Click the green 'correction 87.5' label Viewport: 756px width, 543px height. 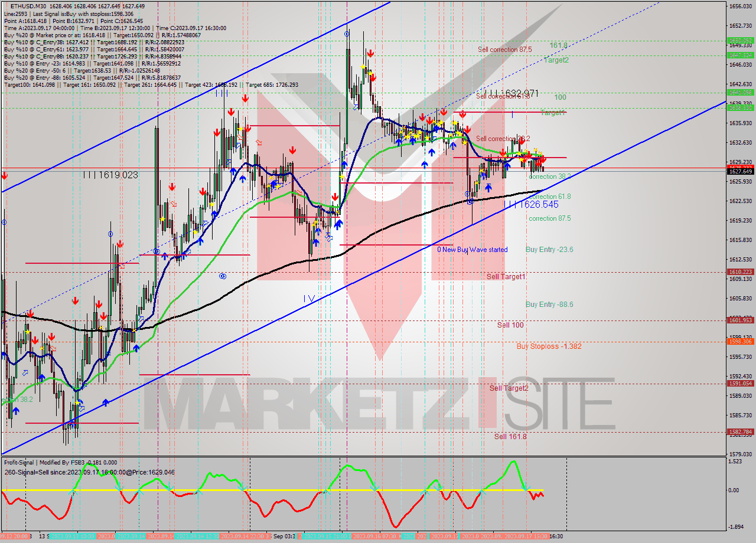(x=549, y=218)
